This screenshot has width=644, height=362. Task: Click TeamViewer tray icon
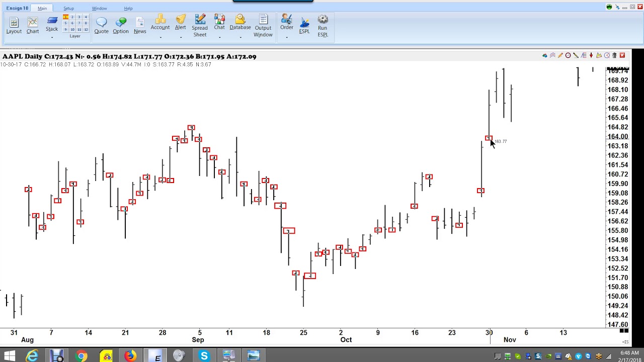(588, 356)
